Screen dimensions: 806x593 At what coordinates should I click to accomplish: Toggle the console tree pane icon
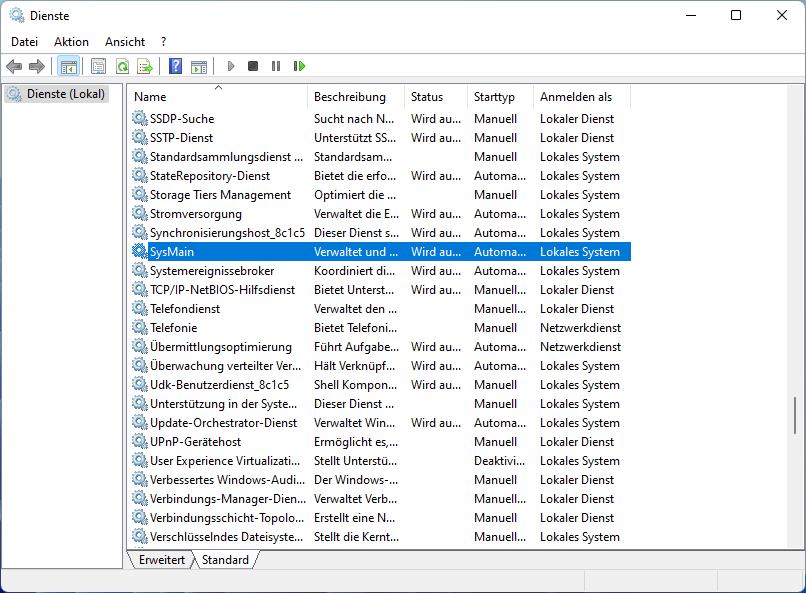point(68,66)
